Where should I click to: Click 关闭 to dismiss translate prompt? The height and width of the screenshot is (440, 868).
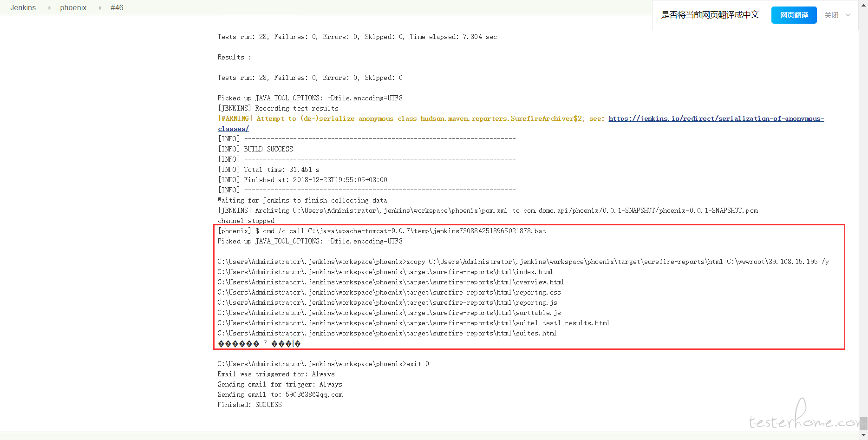click(831, 15)
